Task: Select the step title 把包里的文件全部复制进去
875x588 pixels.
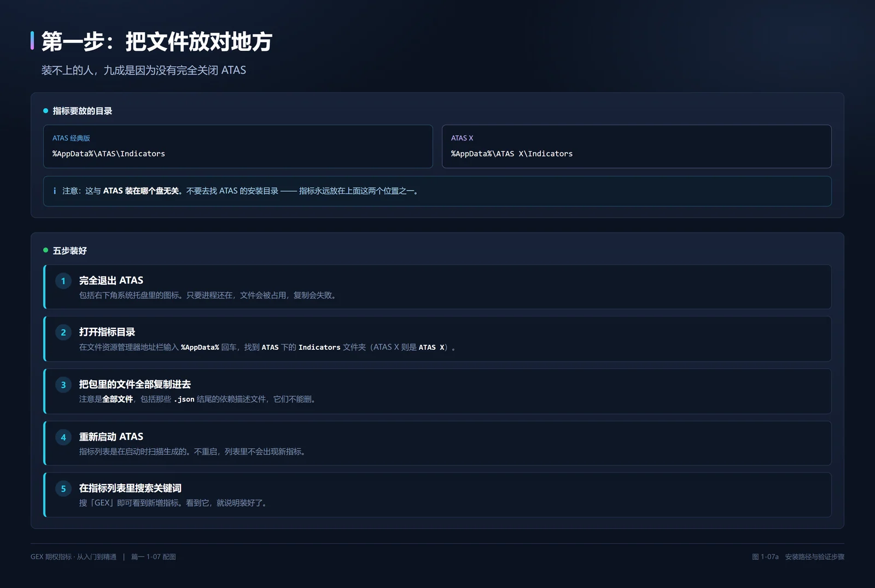Action: (x=135, y=384)
